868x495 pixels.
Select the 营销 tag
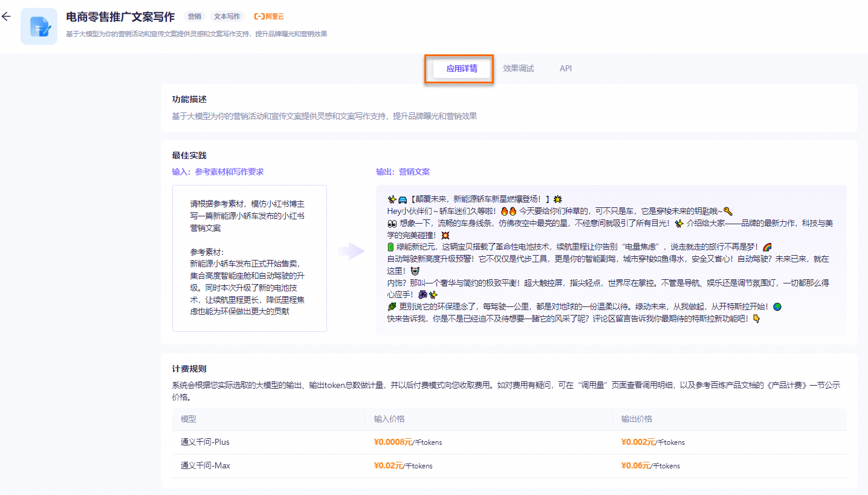(194, 17)
